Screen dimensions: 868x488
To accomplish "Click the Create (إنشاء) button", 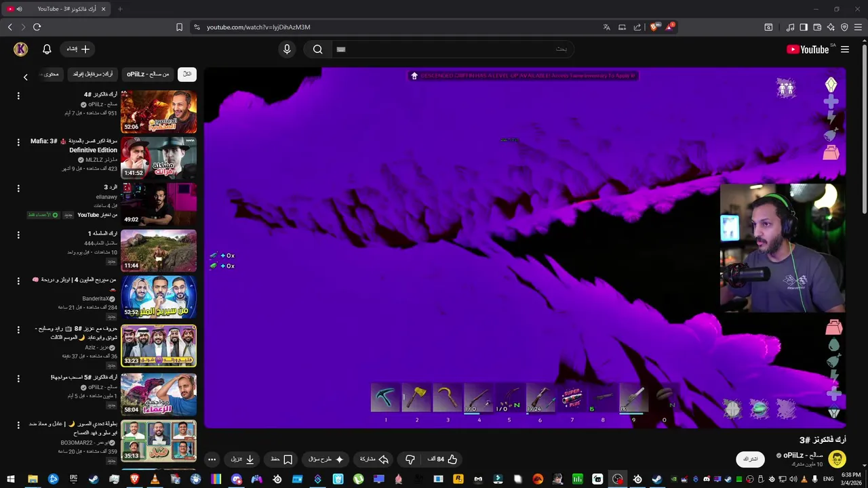I will pyautogui.click(x=78, y=49).
